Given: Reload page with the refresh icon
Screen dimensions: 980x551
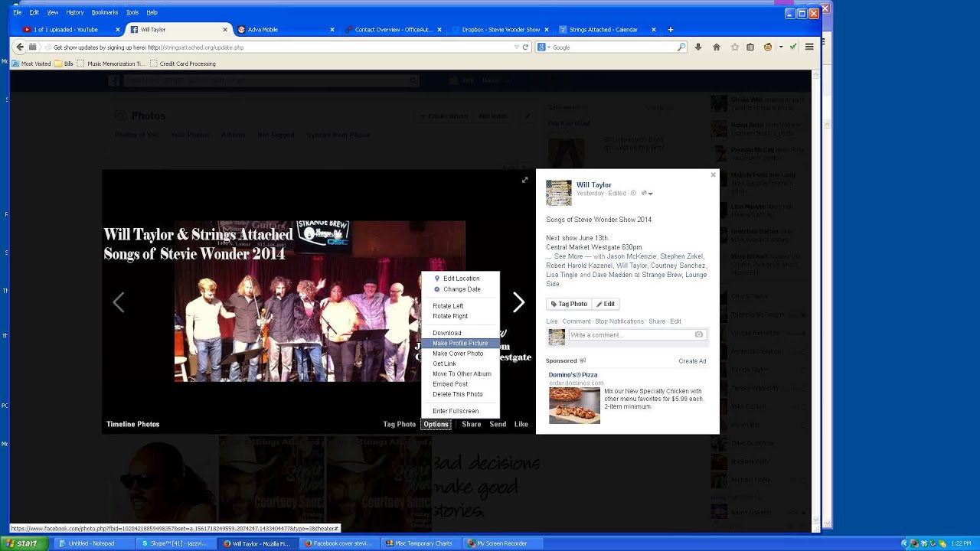Looking at the screenshot, I should coord(525,47).
